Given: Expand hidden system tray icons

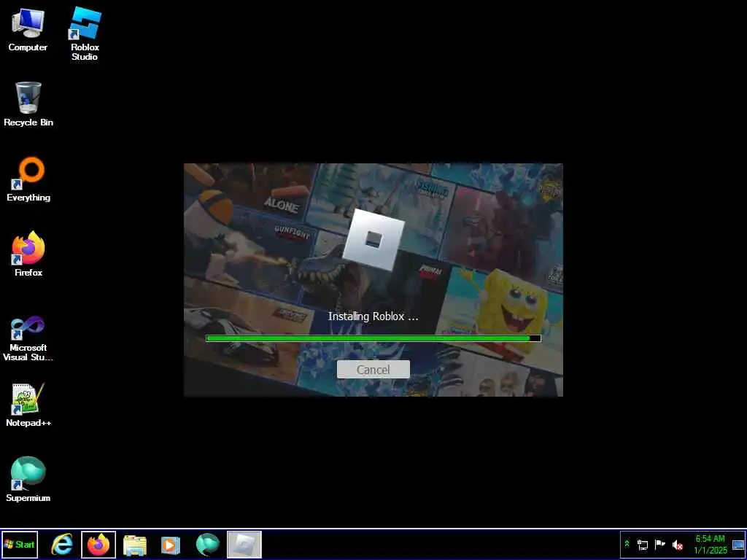Looking at the screenshot, I should [x=627, y=544].
